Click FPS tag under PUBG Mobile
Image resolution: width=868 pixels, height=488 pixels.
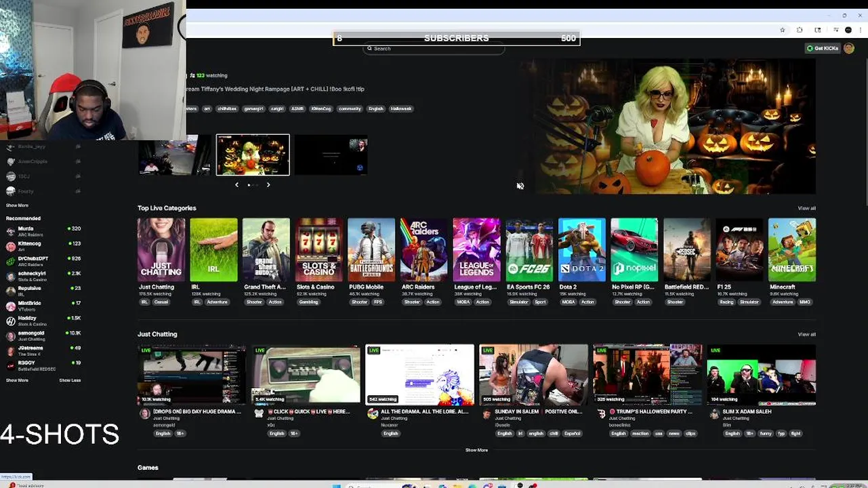[x=378, y=302]
